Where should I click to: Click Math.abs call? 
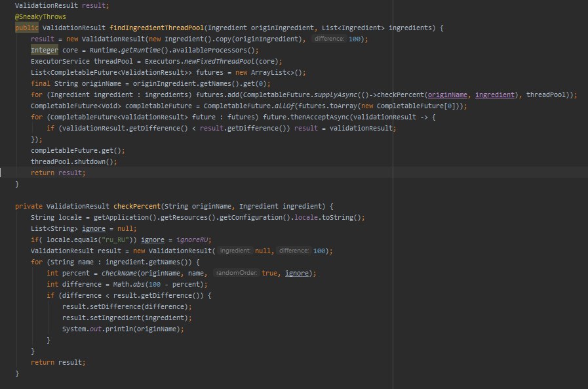click(129, 284)
